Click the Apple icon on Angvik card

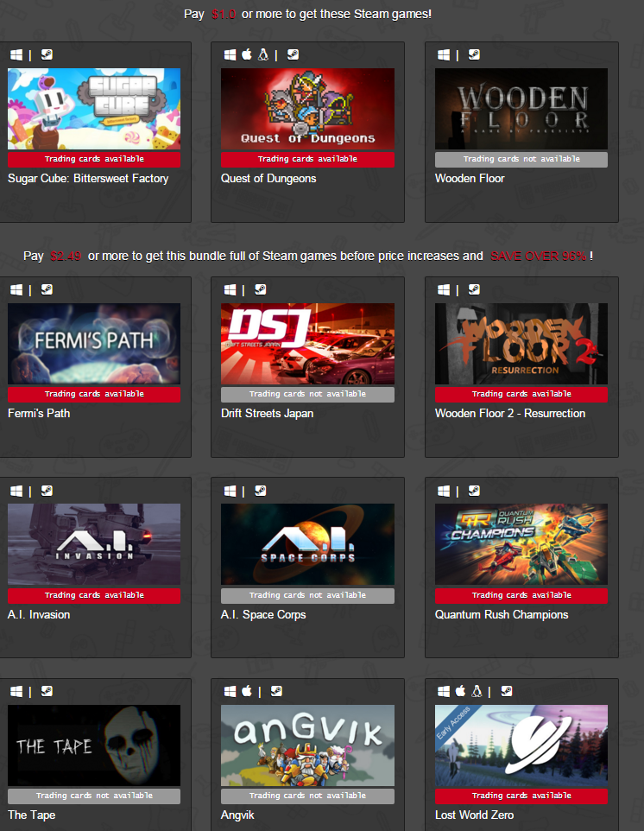pyautogui.click(x=247, y=691)
